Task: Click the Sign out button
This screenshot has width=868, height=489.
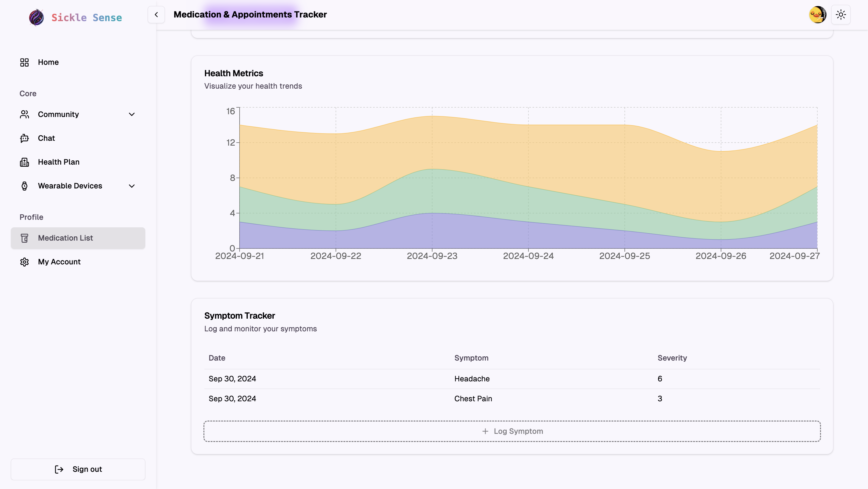Action: point(78,469)
